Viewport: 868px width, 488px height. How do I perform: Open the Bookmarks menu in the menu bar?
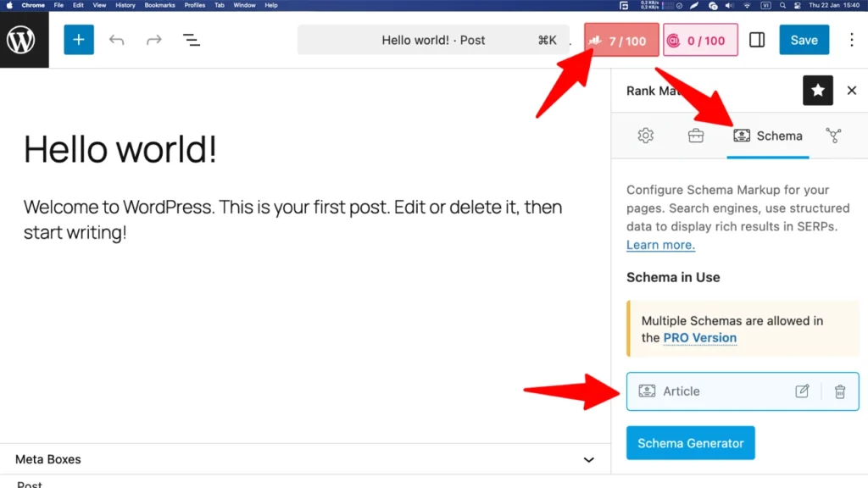159,4
